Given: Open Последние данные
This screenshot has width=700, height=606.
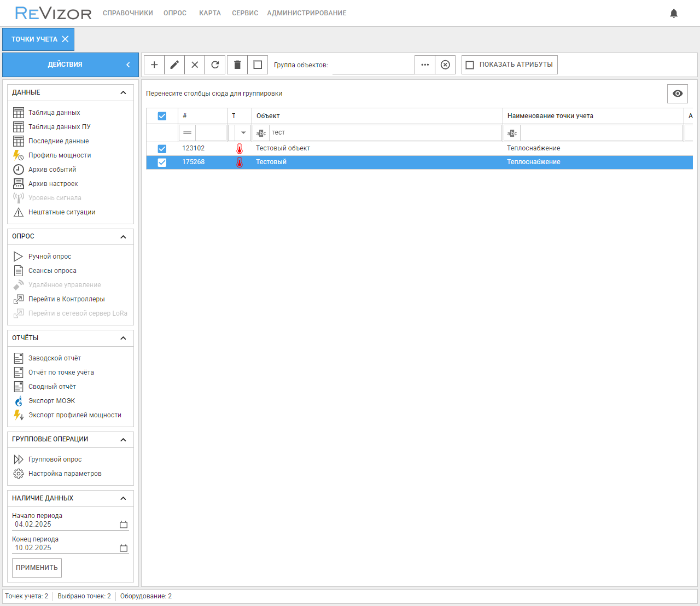Looking at the screenshot, I should coord(59,141).
